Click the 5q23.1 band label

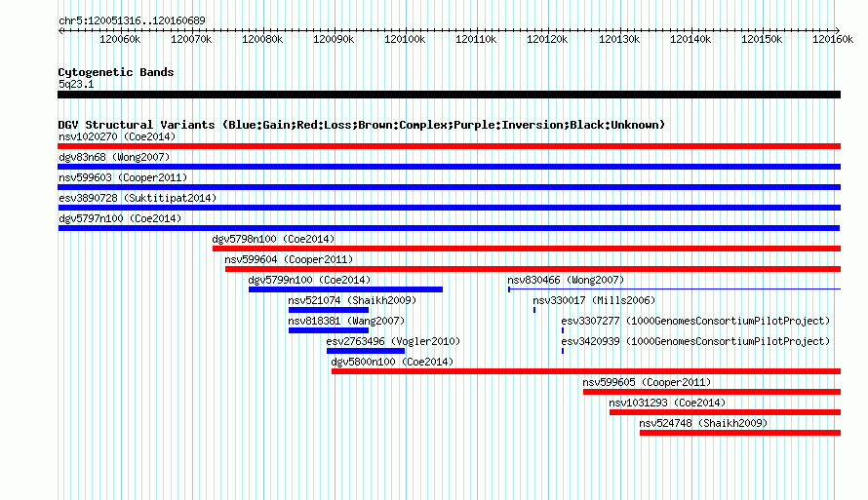[76, 84]
